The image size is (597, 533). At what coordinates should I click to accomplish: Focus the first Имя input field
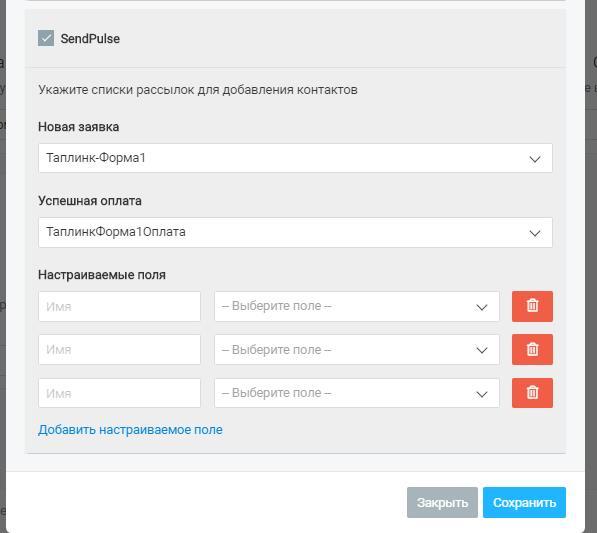coord(119,306)
